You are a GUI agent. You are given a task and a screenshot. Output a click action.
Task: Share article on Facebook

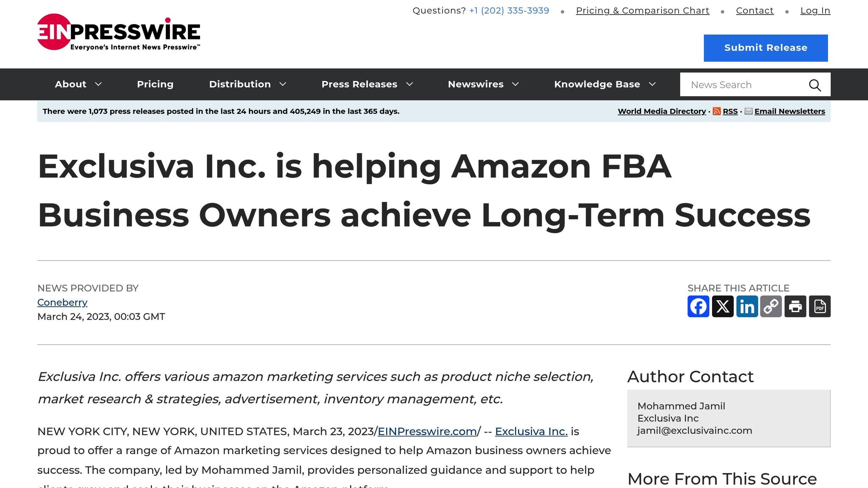[x=698, y=306]
